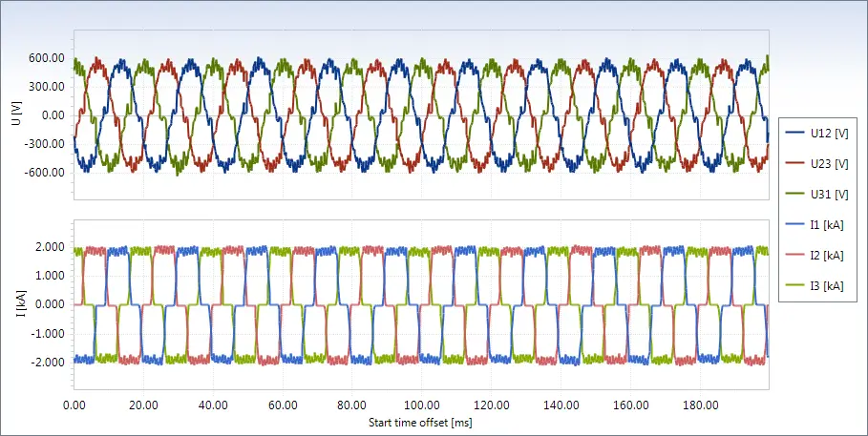Select the U31 [V] legend label

pos(829,195)
